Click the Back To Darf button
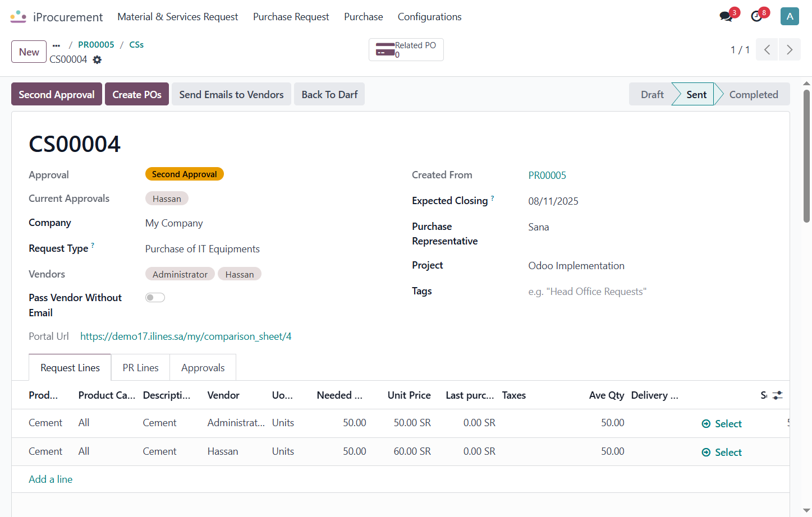Viewport: 812px width, 517px height. (329, 94)
